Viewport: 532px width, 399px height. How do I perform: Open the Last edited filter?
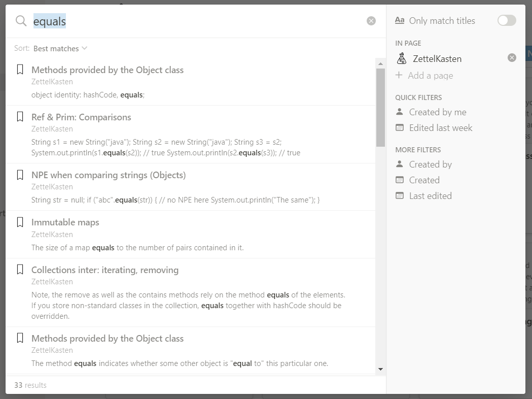tap(430, 196)
